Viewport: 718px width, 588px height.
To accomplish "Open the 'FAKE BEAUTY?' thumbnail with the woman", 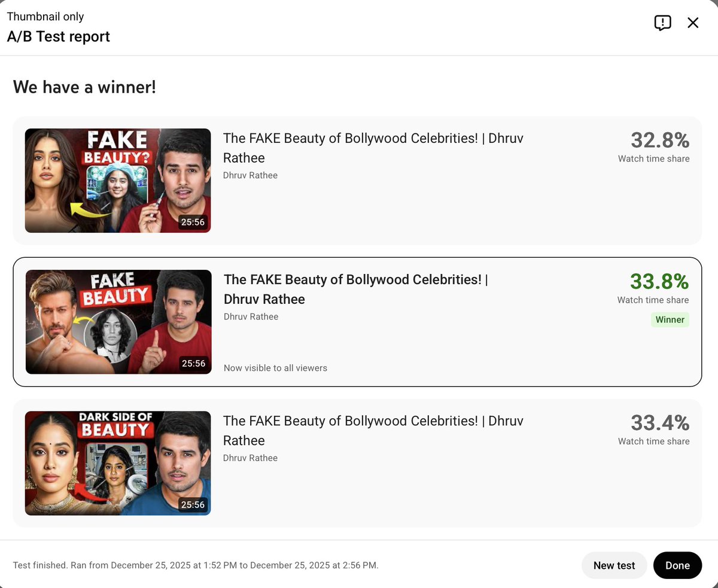I will (118, 181).
